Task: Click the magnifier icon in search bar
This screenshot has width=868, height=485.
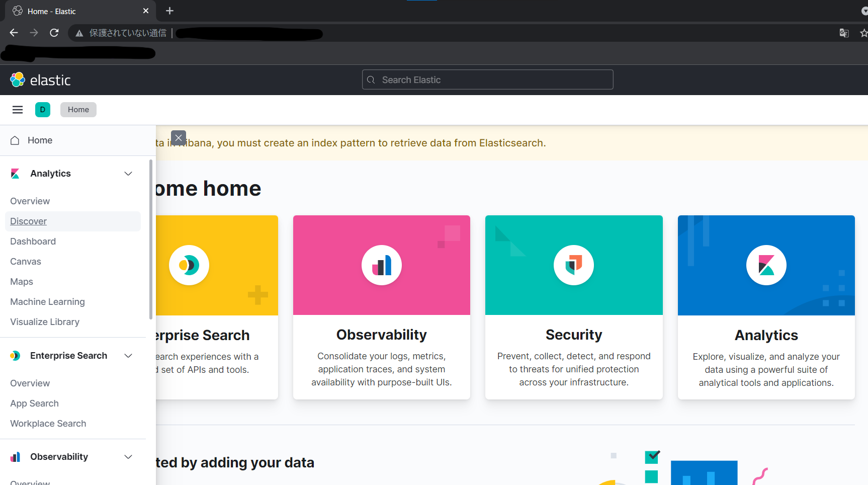Action: coord(371,80)
